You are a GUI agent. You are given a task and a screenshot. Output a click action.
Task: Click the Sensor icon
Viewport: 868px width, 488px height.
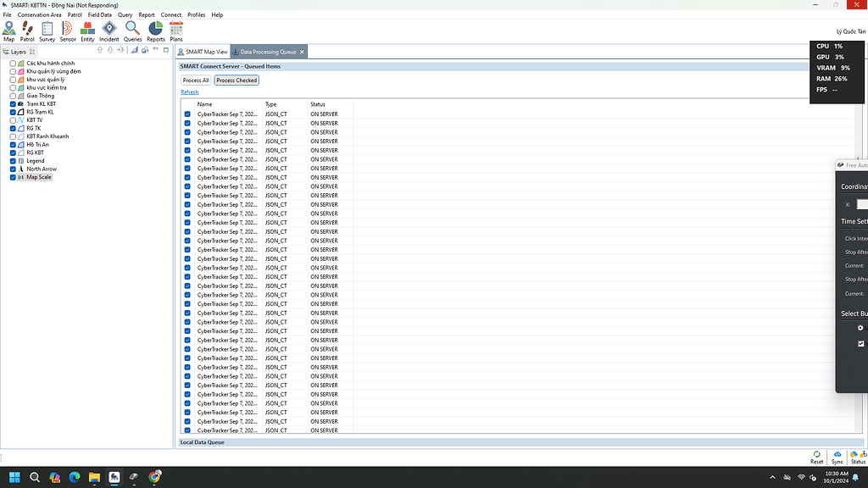[x=68, y=30]
